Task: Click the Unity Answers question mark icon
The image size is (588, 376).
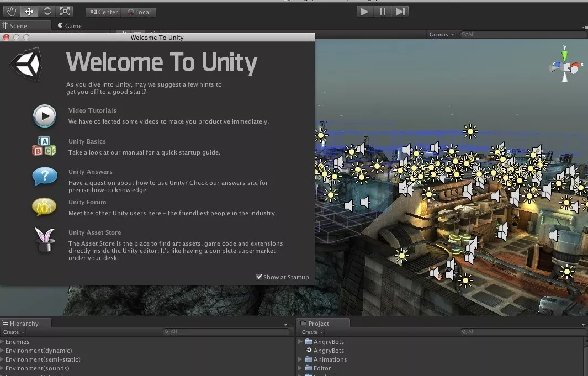Action: (44, 177)
